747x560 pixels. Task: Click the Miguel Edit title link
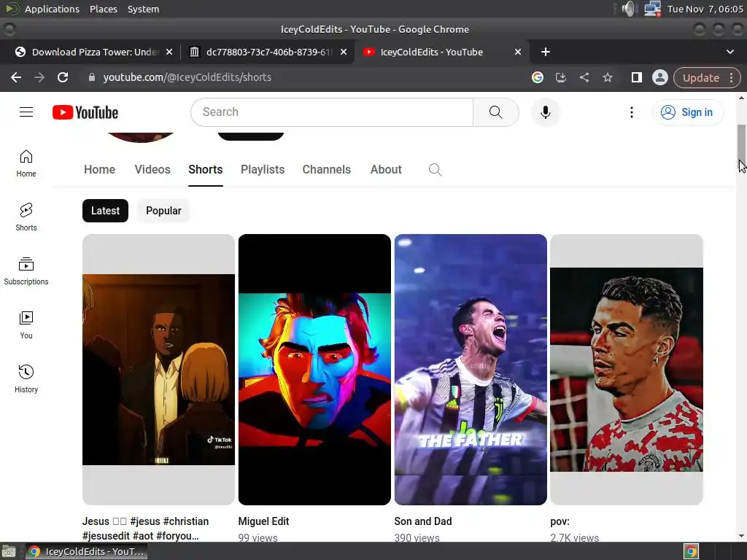(263, 521)
